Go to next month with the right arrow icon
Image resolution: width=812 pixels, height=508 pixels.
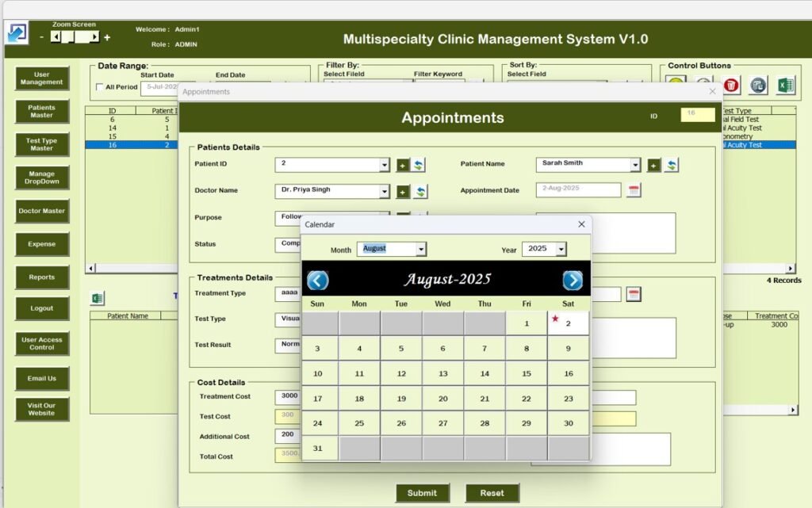tap(573, 281)
